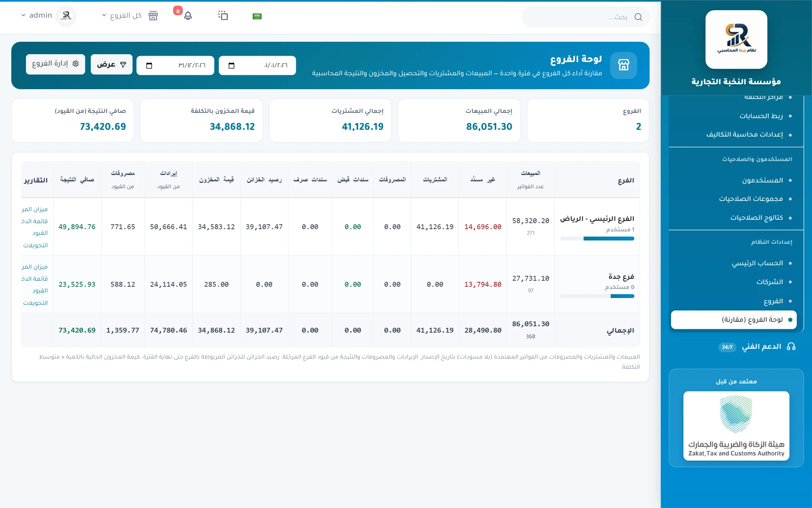
Task: Click the الفروع count card showing 2
Action: pyautogui.click(x=588, y=120)
